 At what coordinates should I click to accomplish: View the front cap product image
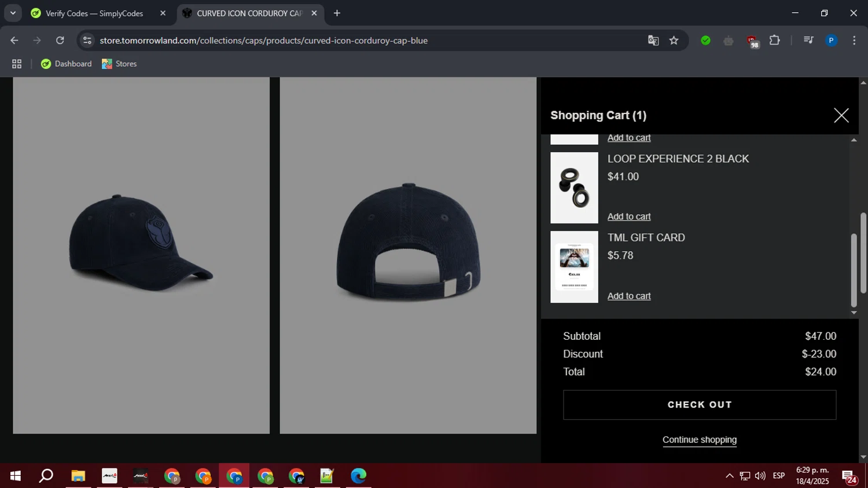[x=141, y=255]
